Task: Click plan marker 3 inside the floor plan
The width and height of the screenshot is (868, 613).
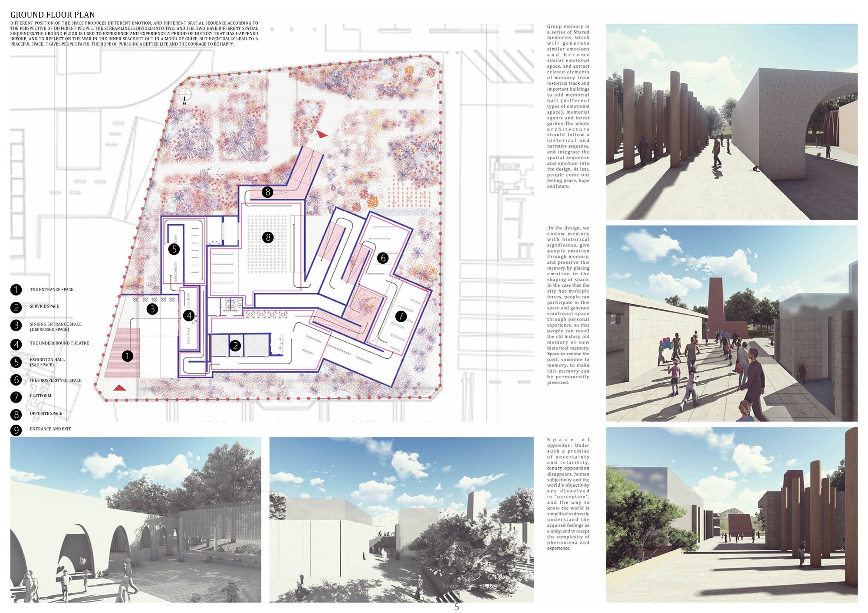Action: (152, 309)
